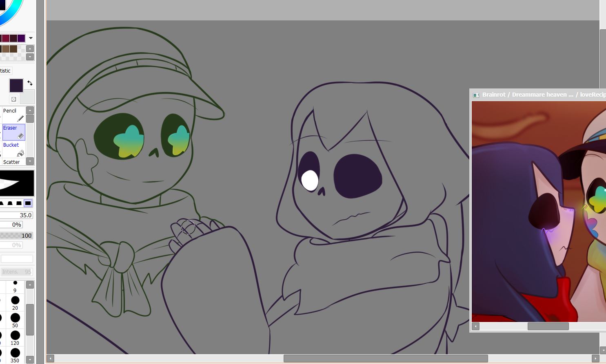606x364 pixels.
Task: Select the Eraser tool
Action: coord(13,132)
